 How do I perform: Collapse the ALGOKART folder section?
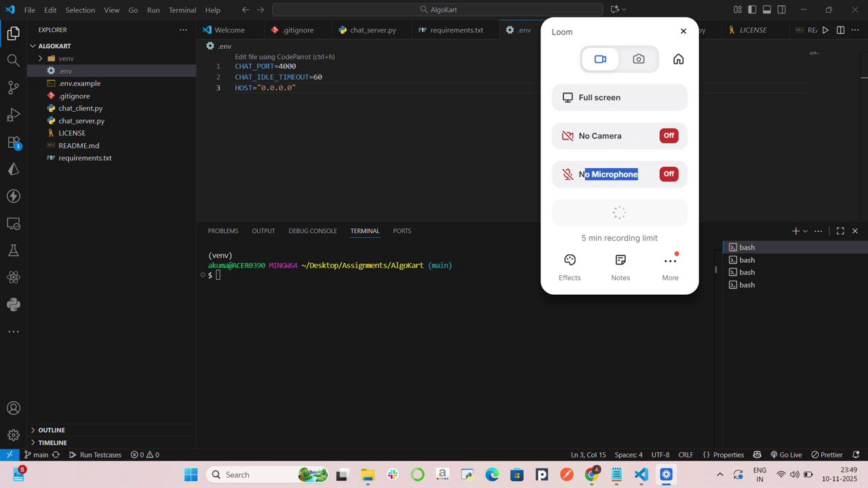point(112,46)
